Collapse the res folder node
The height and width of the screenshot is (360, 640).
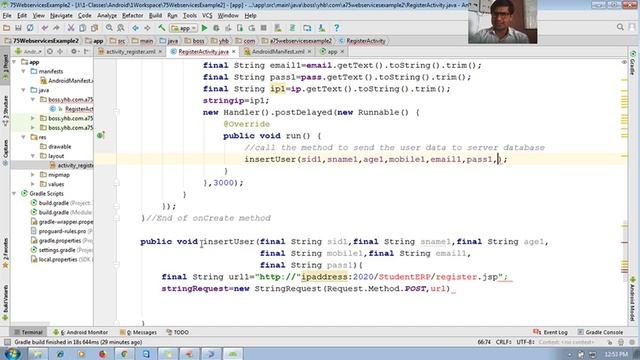pyautogui.click(x=24, y=137)
